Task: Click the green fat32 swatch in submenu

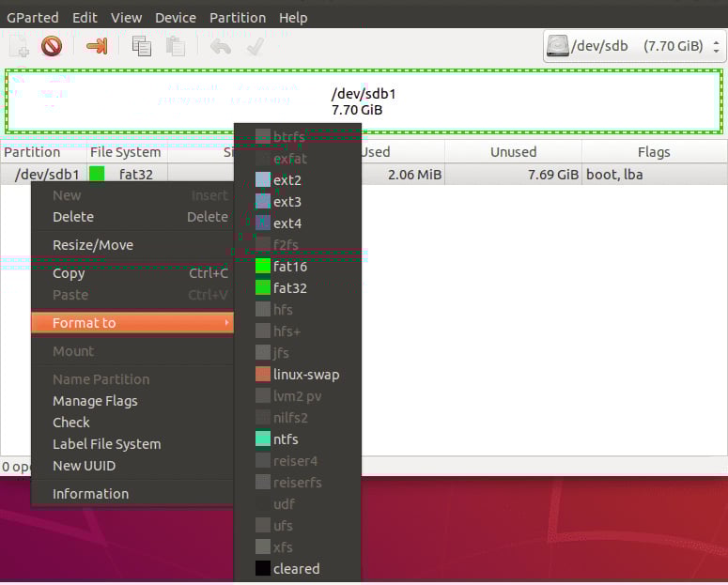Action: [263, 287]
